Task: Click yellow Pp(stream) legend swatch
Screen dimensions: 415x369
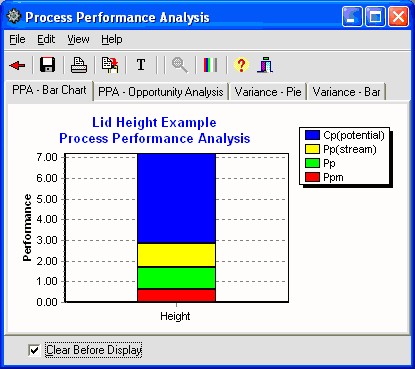Action: point(312,149)
